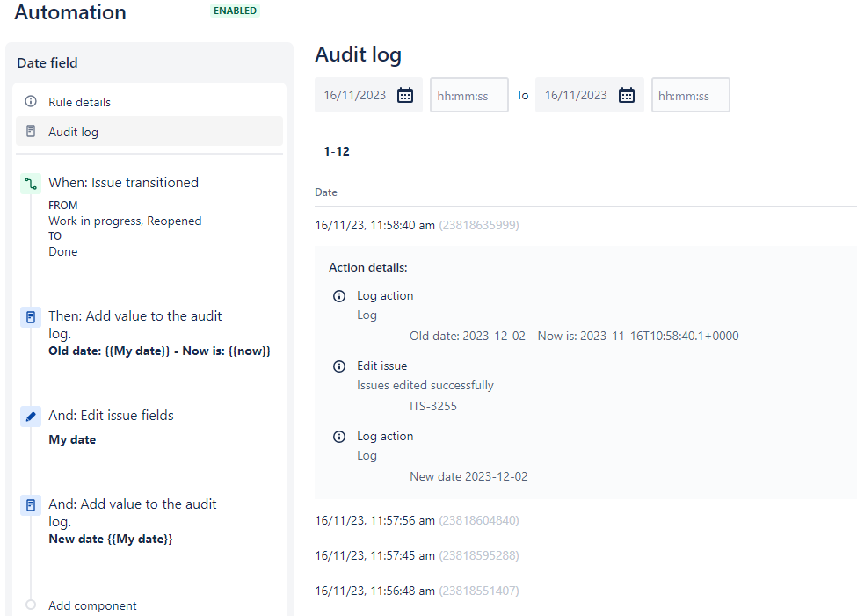Click the Audit log heading
This screenshot has height=616, width=857.
point(358,54)
